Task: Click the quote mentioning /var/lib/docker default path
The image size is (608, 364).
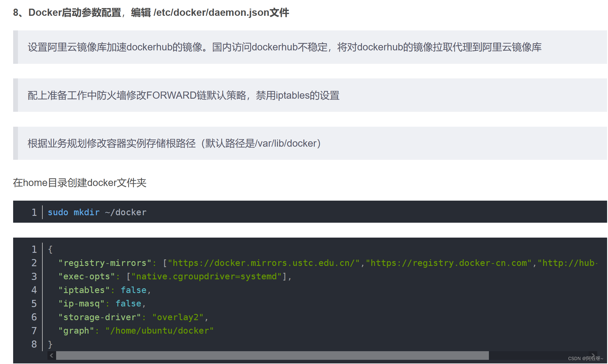Action: coord(310,143)
